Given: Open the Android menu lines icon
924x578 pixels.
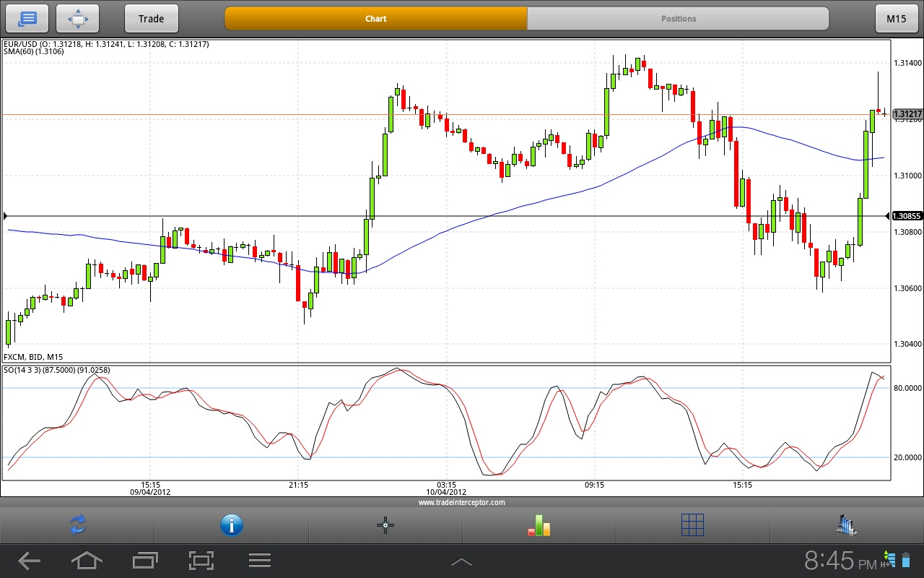Looking at the screenshot, I should 259,560.
